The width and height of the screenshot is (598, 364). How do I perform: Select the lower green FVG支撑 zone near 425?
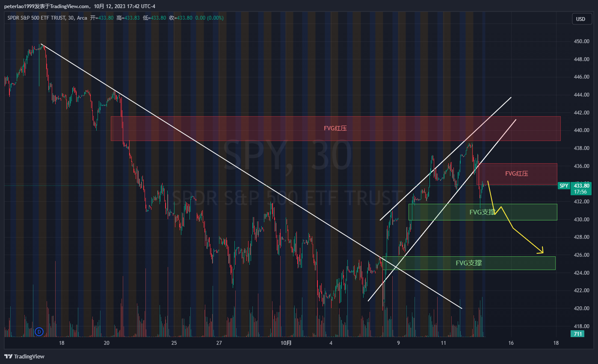[468, 263]
